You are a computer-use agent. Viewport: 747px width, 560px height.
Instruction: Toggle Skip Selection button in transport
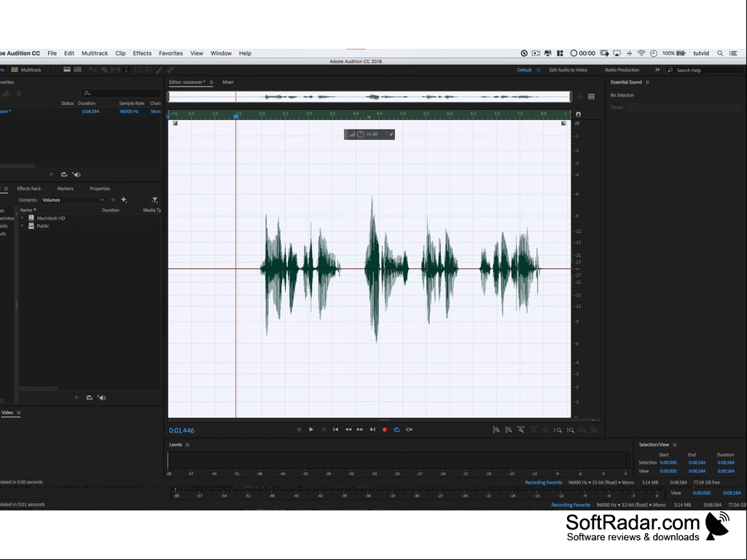pyautogui.click(x=410, y=430)
